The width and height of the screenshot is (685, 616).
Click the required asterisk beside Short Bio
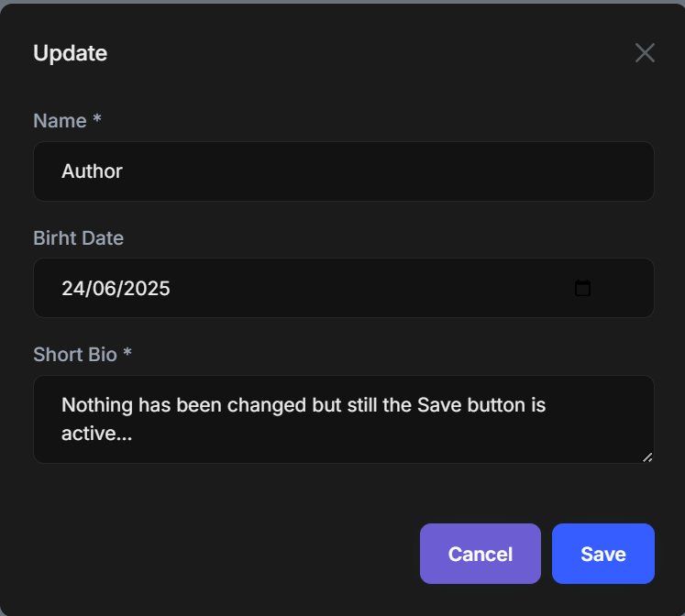click(x=127, y=354)
